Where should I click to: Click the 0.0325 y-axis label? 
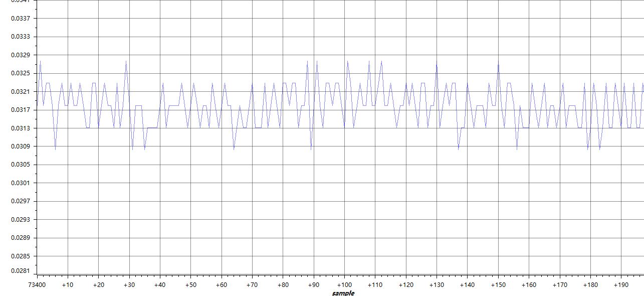click(x=21, y=73)
